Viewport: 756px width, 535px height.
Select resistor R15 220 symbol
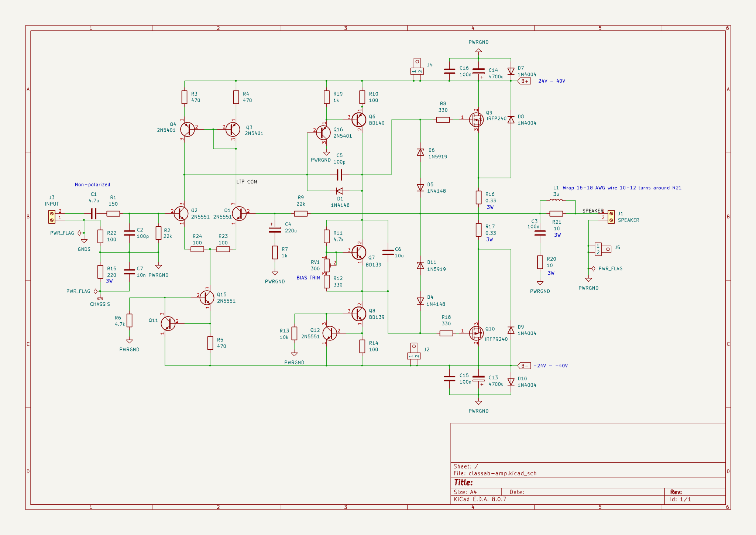pyautogui.click(x=100, y=272)
